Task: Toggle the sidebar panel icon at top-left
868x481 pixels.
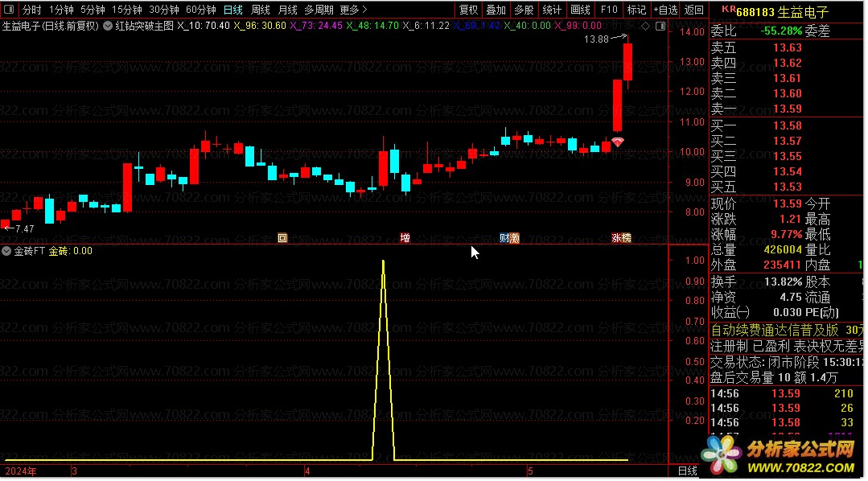Action: pyautogui.click(x=9, y=10)
